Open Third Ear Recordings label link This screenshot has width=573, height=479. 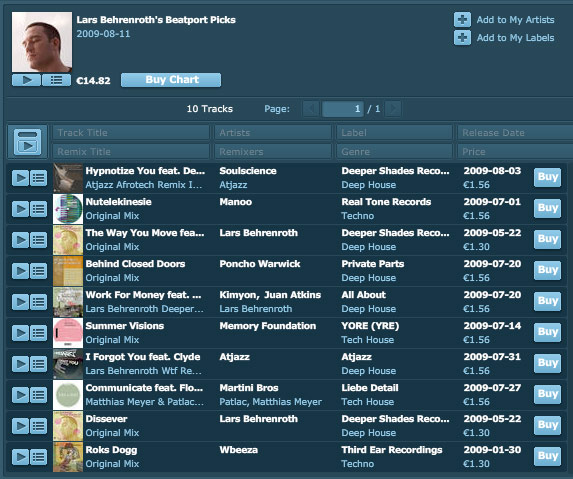point(392,450)
